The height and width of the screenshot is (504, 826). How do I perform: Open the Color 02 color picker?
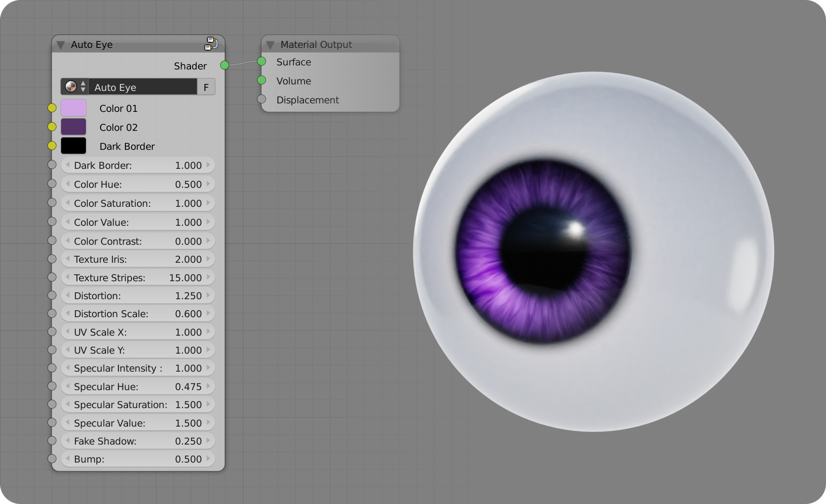tap(73, 126)
